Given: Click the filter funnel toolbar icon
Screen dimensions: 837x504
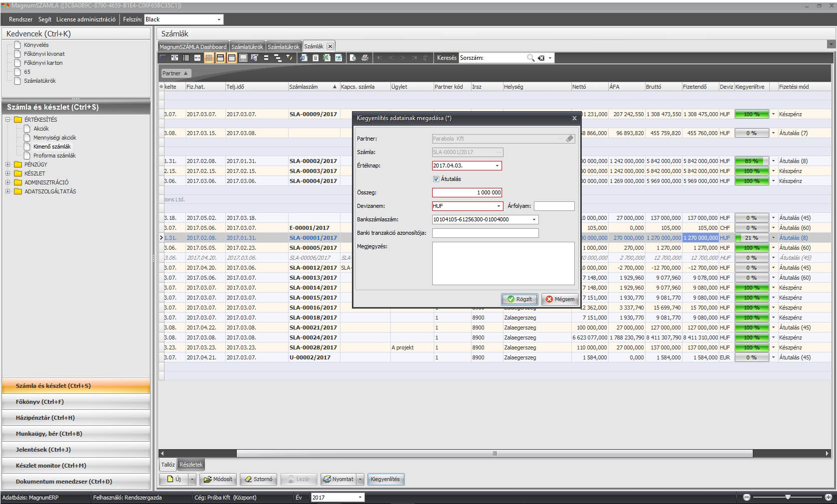Looking at the screenshot, I should (289, 58).
